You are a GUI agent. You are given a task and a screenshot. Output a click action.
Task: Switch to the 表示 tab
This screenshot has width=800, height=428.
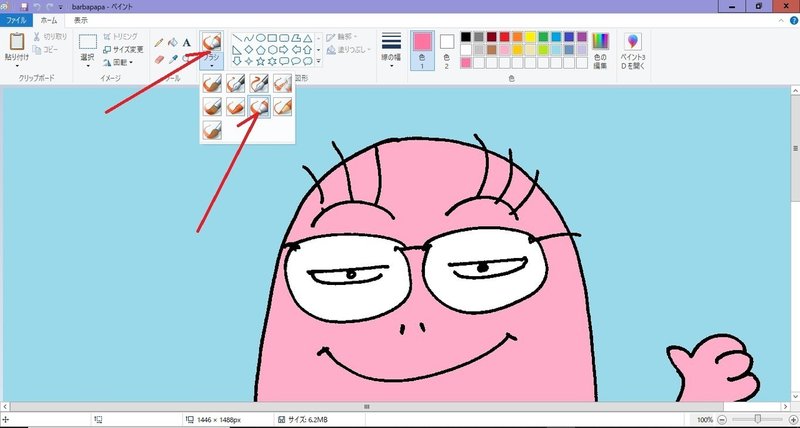[81, 20]
